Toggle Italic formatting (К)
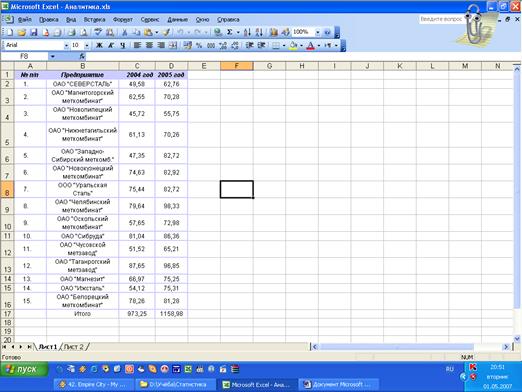This screenshot has width=522, height=392. pyautogui.click(x=111, y=45)
